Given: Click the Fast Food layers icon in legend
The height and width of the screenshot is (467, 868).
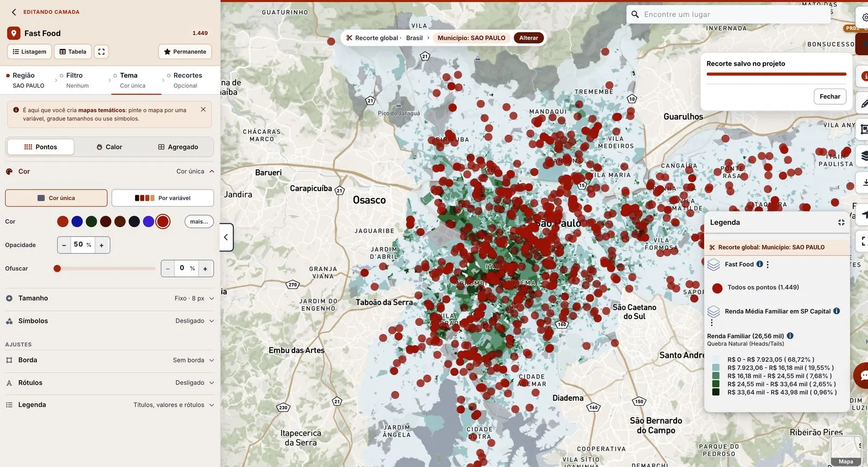Looking at the screenshot, I should point(713,264).
